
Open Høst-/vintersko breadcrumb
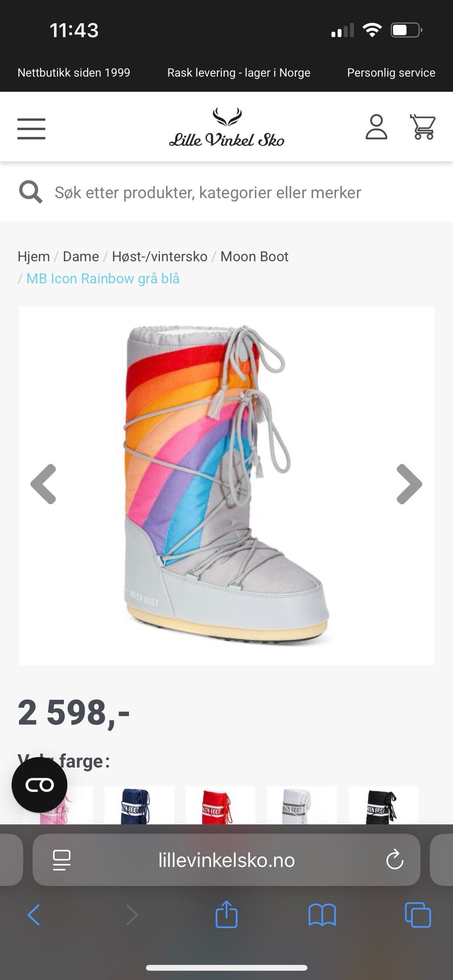(159, 257)
